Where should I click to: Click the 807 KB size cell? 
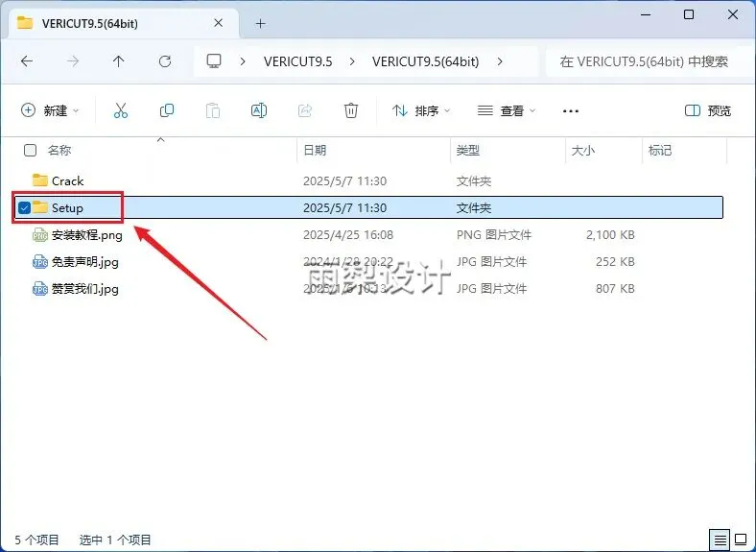tap(615, 289)
